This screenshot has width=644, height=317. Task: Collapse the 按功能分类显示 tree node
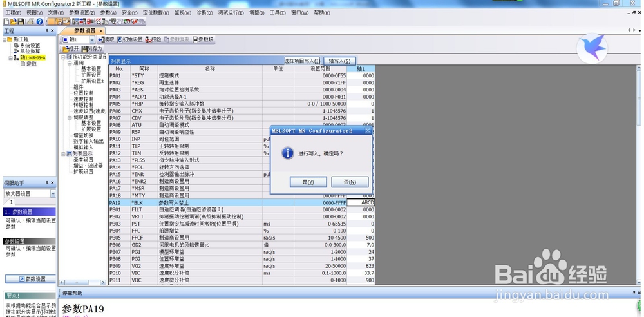pos(63,57)
